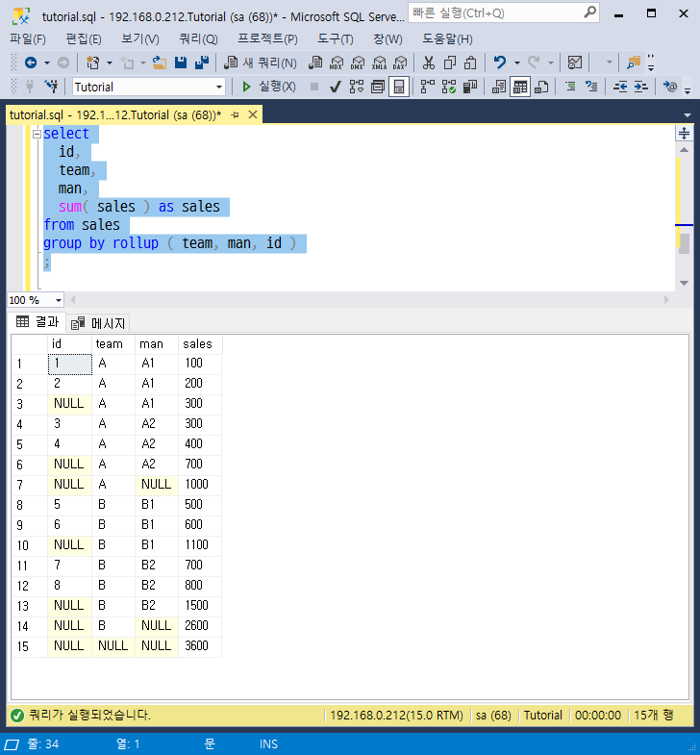Save tutorial.sql with the single disk icon

tap(181, 63)
